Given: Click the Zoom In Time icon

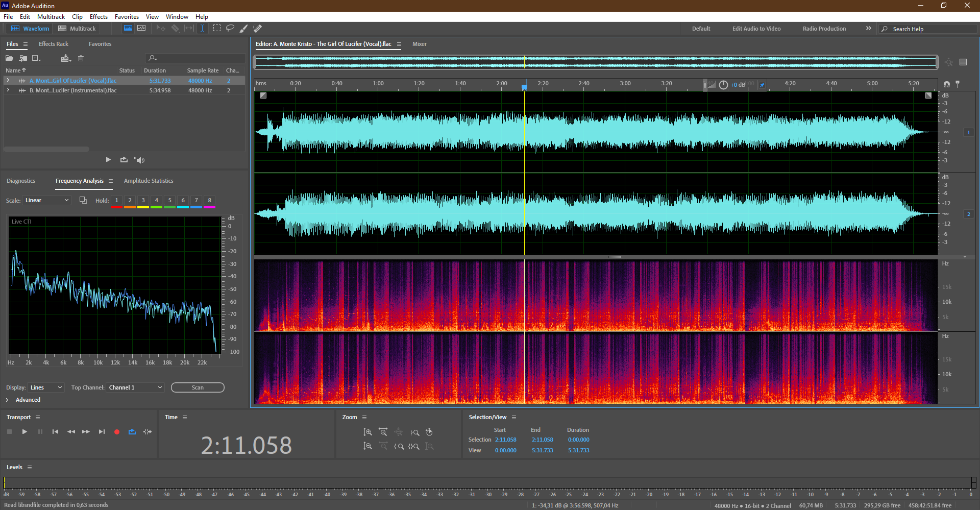Looking at the screenshot, I should click(383, 432).
